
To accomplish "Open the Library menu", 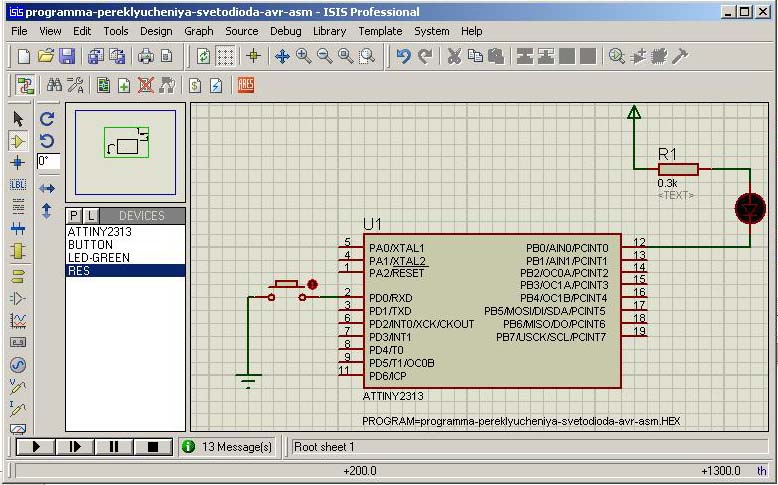I will tap(329, 31).
